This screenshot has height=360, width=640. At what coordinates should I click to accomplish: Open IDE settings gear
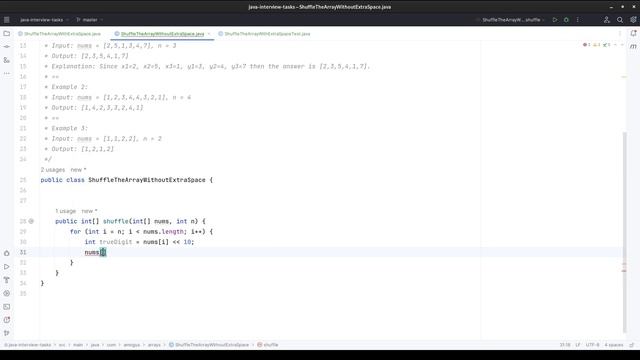[x=633, y=20]
